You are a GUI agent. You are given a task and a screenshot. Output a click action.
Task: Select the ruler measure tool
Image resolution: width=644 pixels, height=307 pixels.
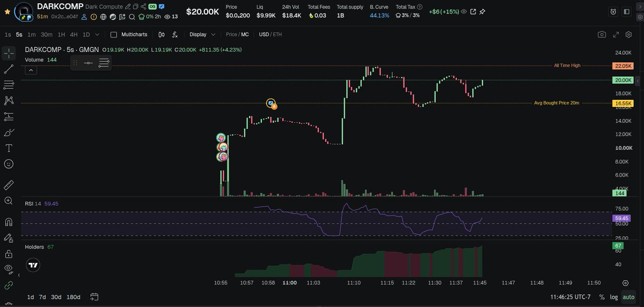[x=9, y=185]
